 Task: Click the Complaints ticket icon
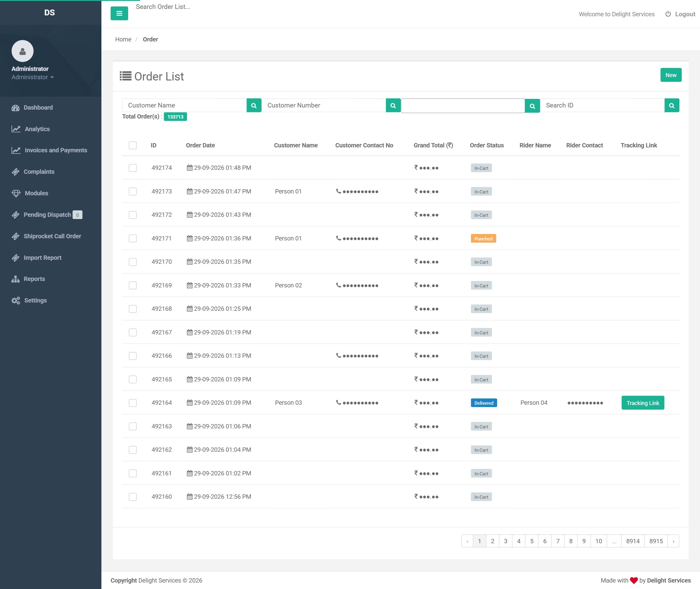15,172
